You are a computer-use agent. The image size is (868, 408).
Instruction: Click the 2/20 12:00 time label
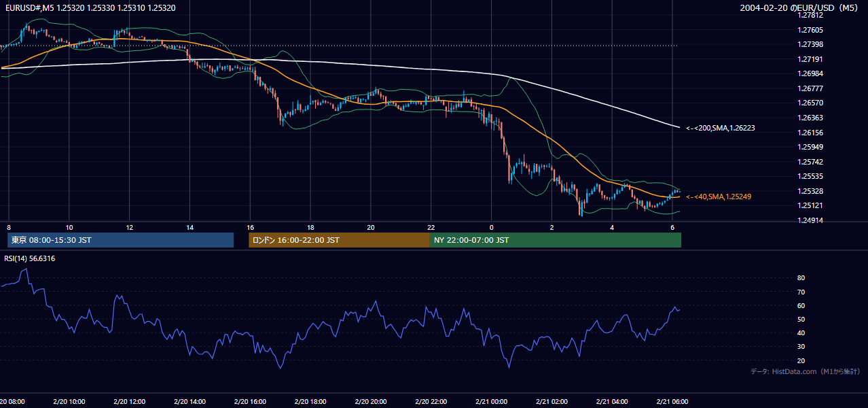pyautogui.click(x=129, y=401)
